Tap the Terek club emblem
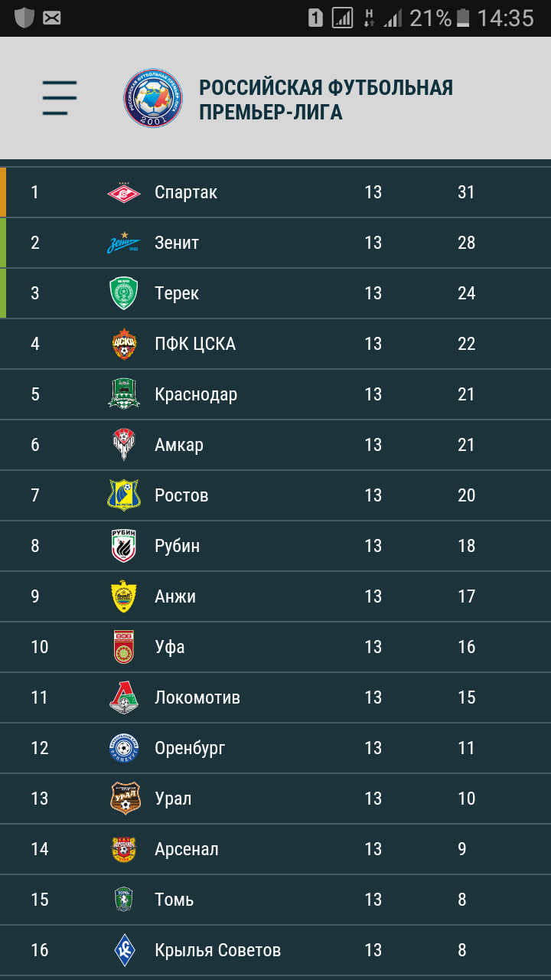The height and width of the screenshot is (980, 551). click(124, 293)
